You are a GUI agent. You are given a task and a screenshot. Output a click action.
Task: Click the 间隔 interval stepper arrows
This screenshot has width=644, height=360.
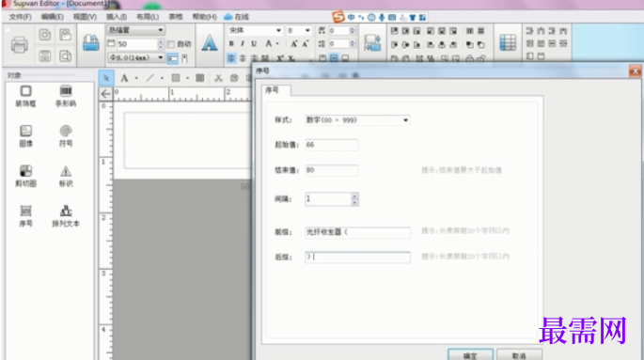click(354, 199)
